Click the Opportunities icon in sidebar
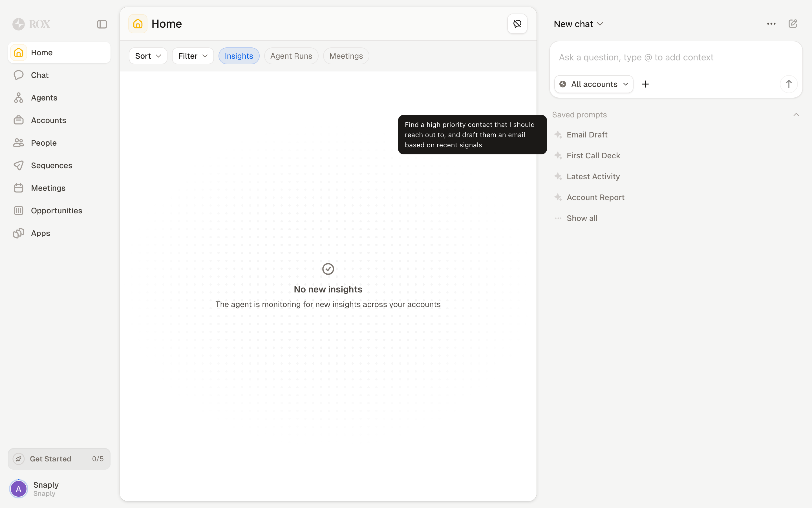812x508 pixels. pyautogui.click(x=19, y=211)
